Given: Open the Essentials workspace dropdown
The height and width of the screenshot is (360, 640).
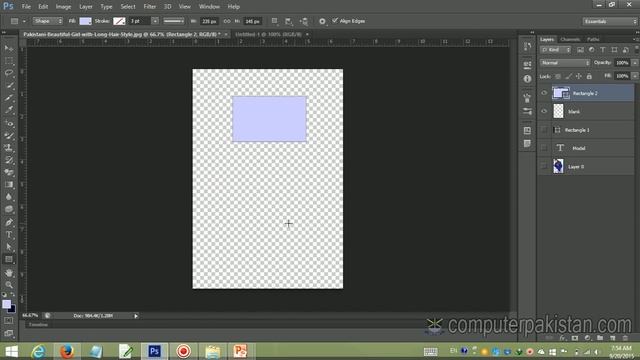Looking at the screenshot, I should [610, 21].
